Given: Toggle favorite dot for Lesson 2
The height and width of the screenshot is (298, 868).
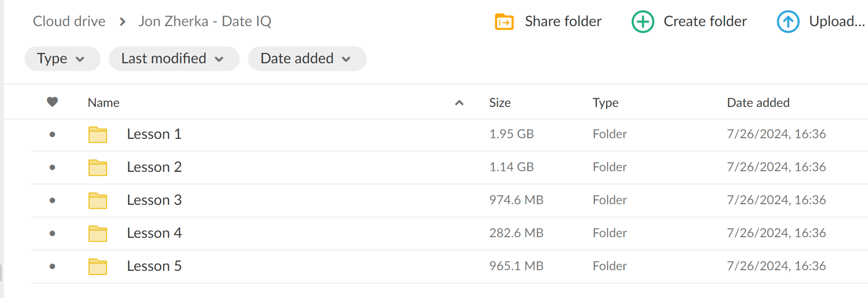Looking at the screenshot, I should 52,168.
